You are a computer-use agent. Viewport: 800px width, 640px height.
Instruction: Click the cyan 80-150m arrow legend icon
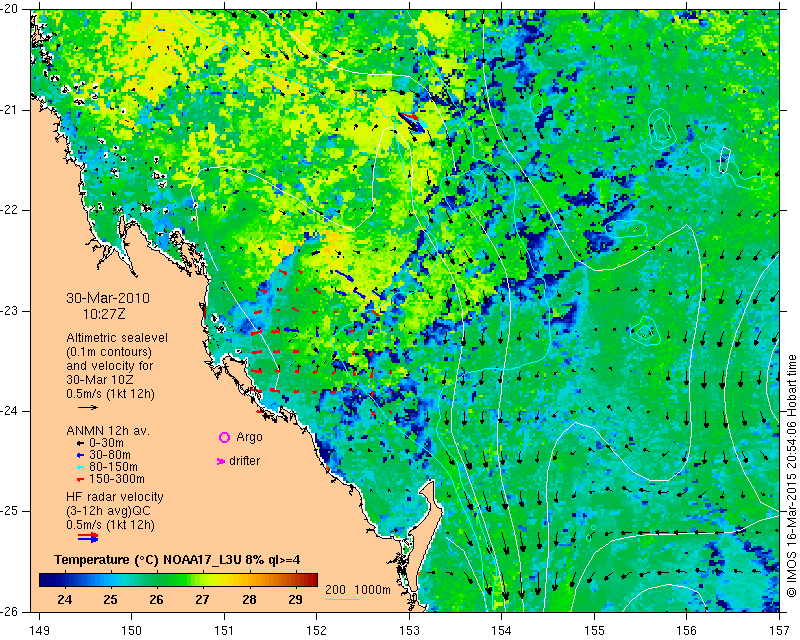(80, 467)
